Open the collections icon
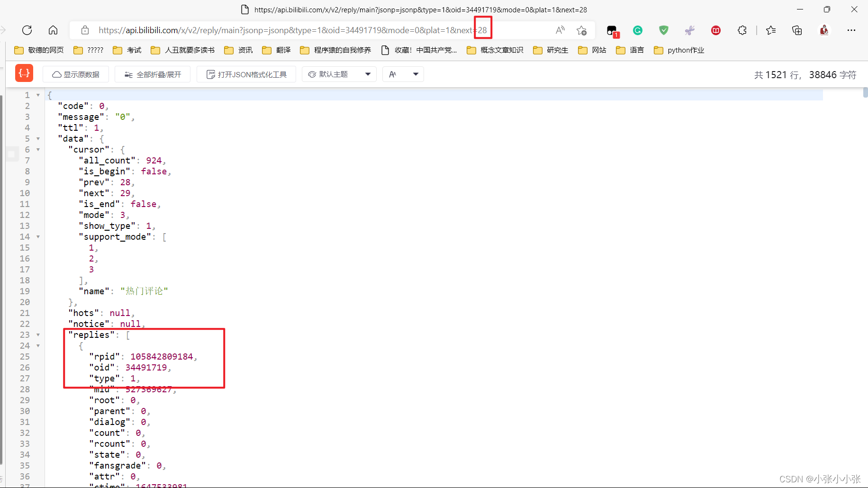868x488 pixels. tap(797, 30)
